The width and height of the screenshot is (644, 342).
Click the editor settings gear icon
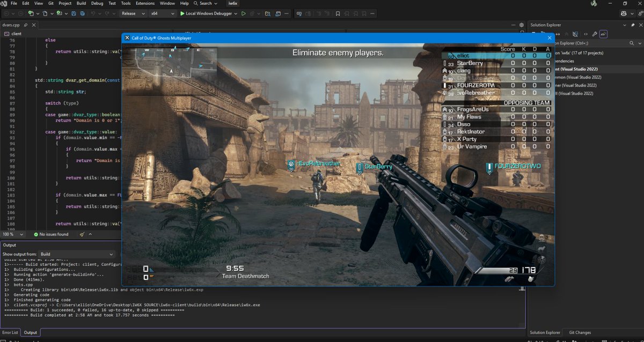(521, 25)
